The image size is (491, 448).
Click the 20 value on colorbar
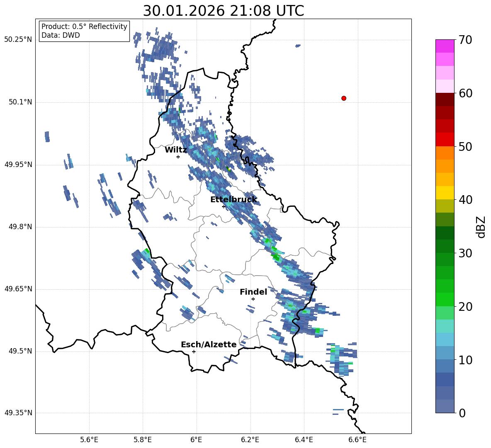point(465,306)
